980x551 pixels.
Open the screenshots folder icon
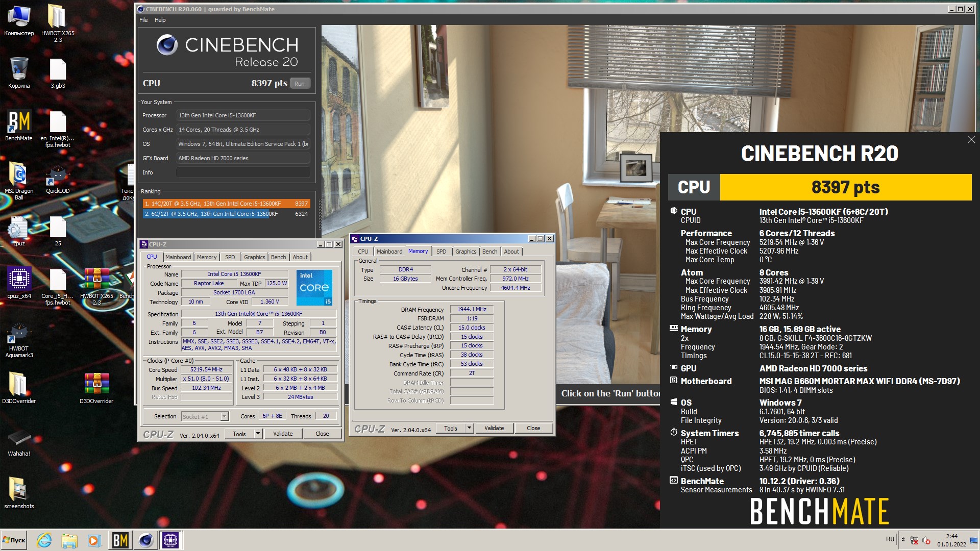click(19, 493)
